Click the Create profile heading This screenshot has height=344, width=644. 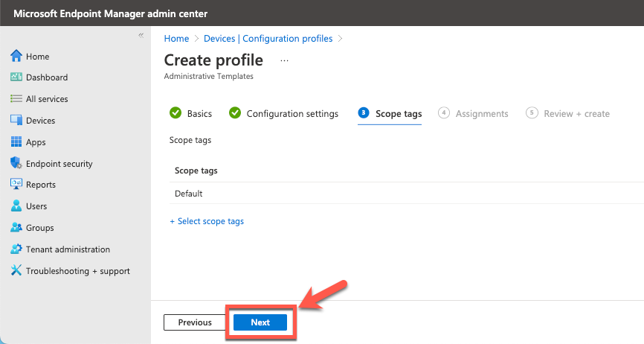pyautogui.click(x=213, y=60)
